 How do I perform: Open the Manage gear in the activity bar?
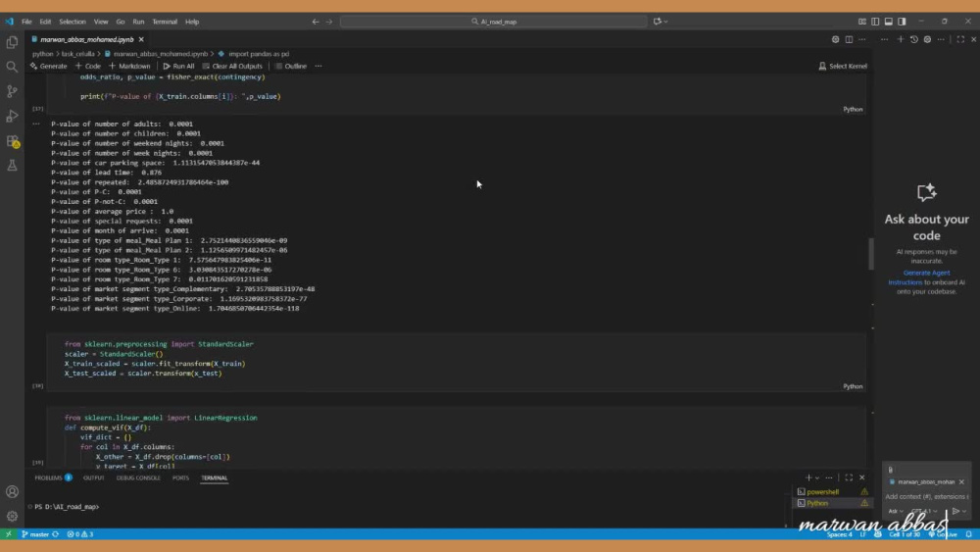pyautogui.click(x=12, y=517)
